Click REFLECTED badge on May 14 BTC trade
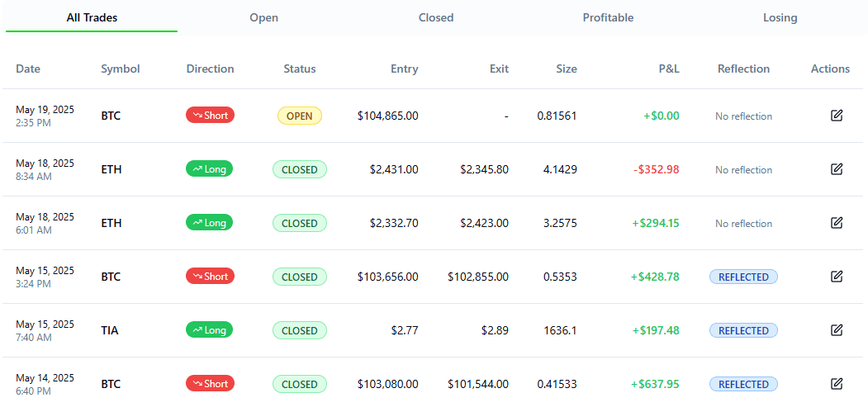Image resolution: width=868 pixels, height=412 pixels. coord(743,384)
